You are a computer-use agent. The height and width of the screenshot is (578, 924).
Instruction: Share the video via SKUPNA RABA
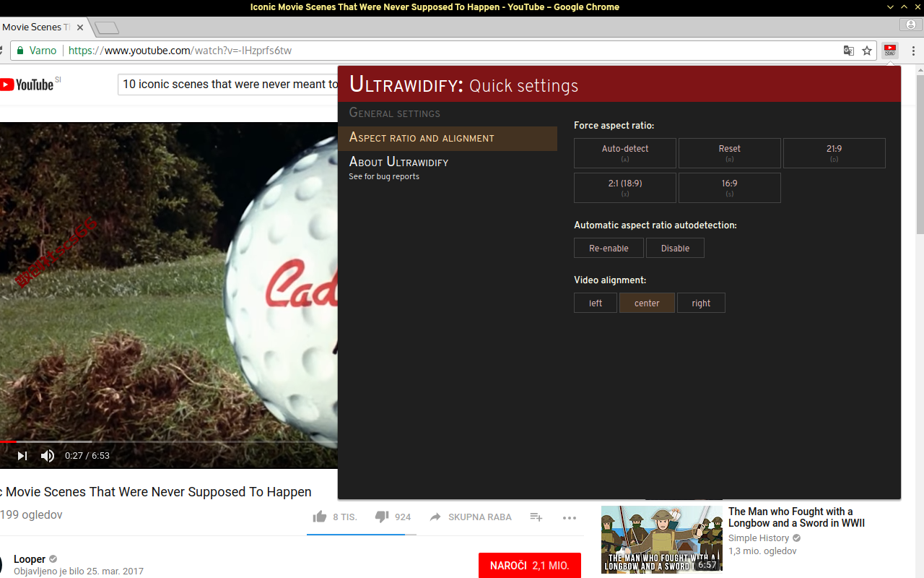(471, 517)
